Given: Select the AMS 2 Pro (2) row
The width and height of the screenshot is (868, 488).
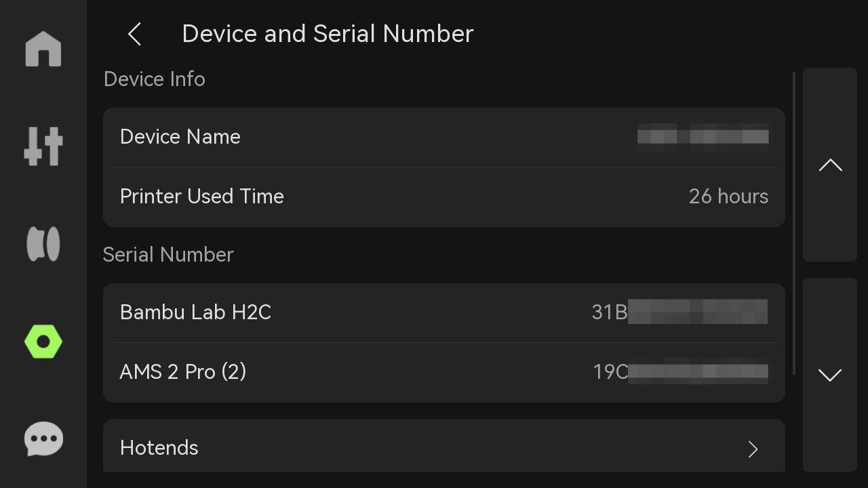Looking at the screenshot, I should [x=444, y=372].
